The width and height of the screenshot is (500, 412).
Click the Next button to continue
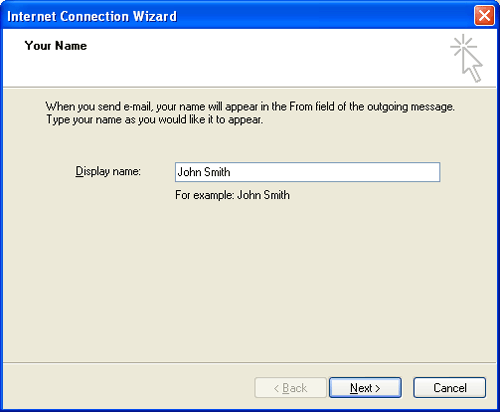365,388
